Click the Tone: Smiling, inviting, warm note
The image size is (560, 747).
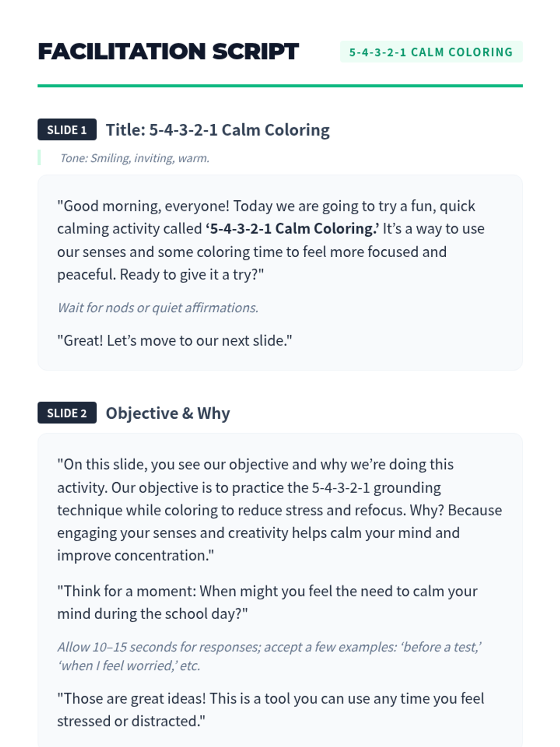pyautogui.click(x=135, y=158)
